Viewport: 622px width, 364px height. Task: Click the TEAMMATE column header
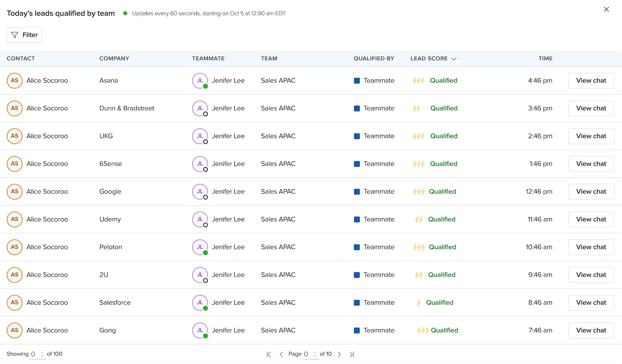coord(208,59)
